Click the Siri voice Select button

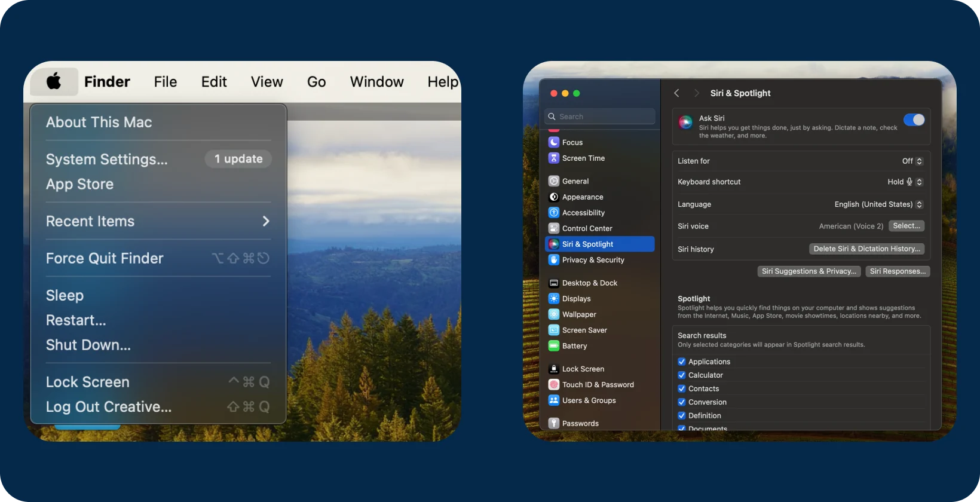[x=906, y=226]
